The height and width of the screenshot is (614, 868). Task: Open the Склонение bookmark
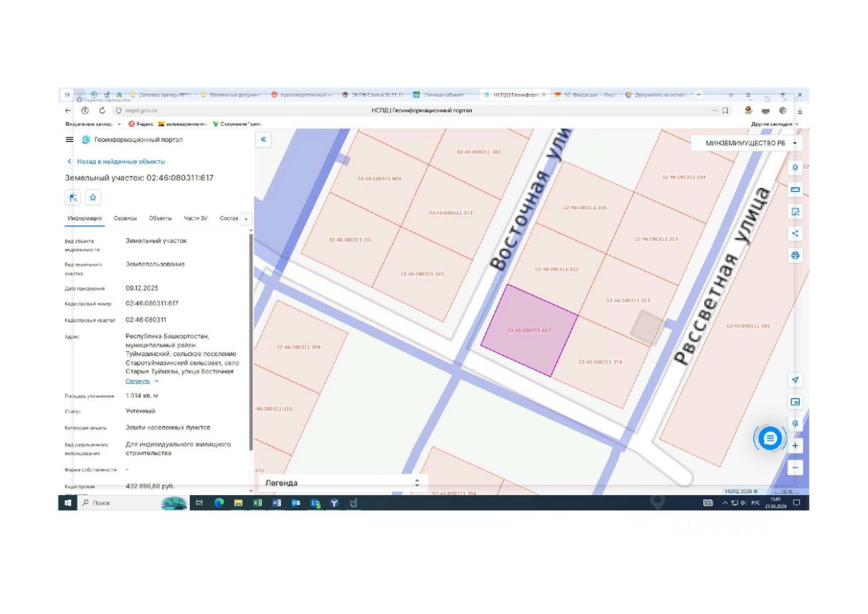coord(237,124)
